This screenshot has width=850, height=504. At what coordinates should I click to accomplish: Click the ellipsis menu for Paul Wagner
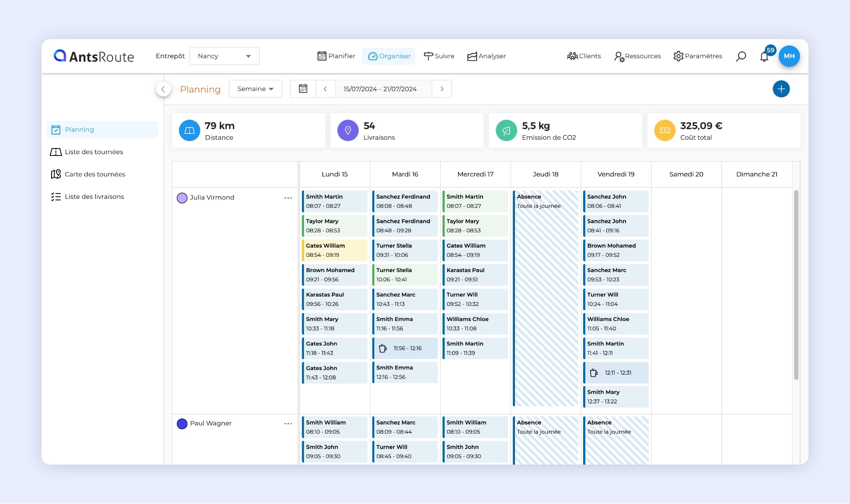point(288,423)
